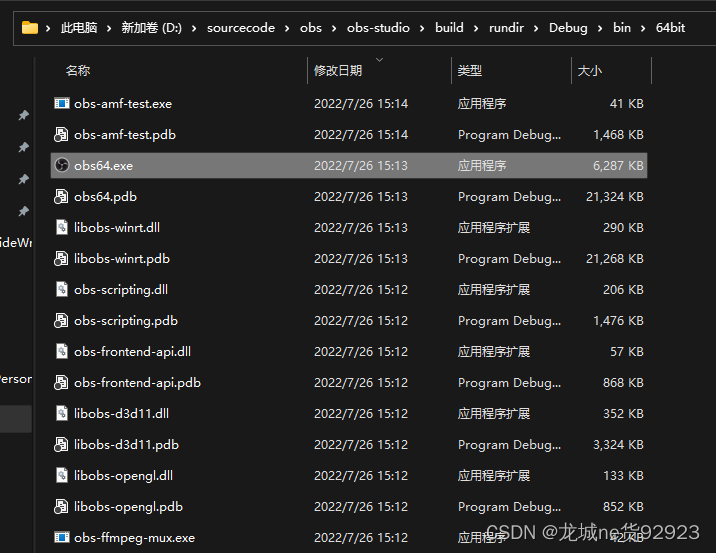This screenshot has height=553, width=716.
Task: Select the file name libobs-opengl.dll
Action: pyautogui.click(x=123, y=475)
